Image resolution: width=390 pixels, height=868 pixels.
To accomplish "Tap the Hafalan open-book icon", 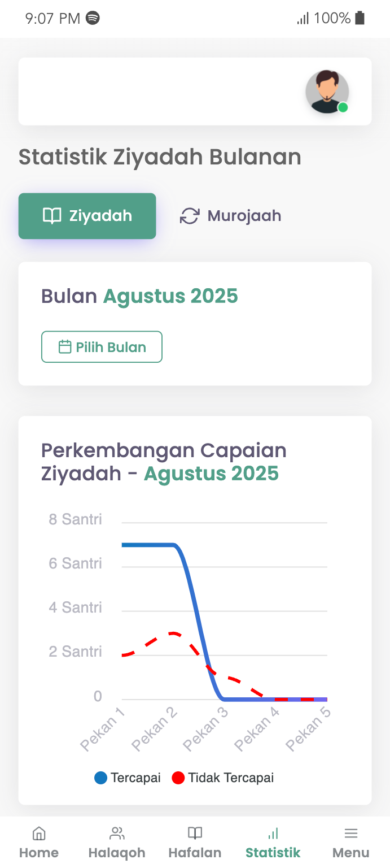I will 195,832.
